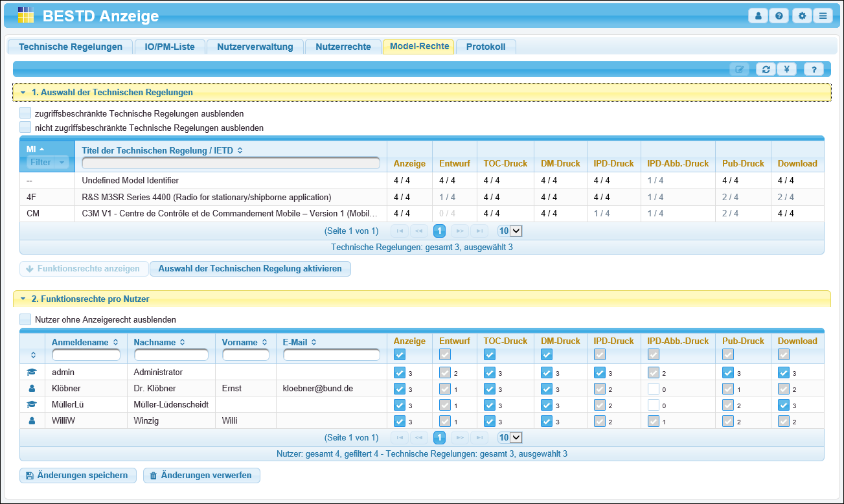The image size is (844, 504).
Task: Sort users by Anmeldename column
Action: [115, 342]
